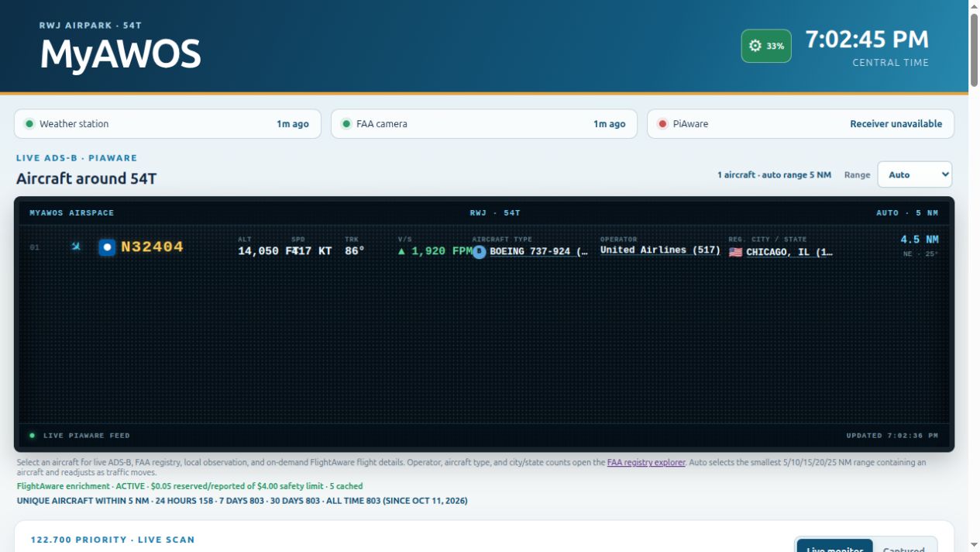Click the NE · 25° bearing text
Image resolution: width=980 pixels, height=552 pixels.
pos(920,254)
